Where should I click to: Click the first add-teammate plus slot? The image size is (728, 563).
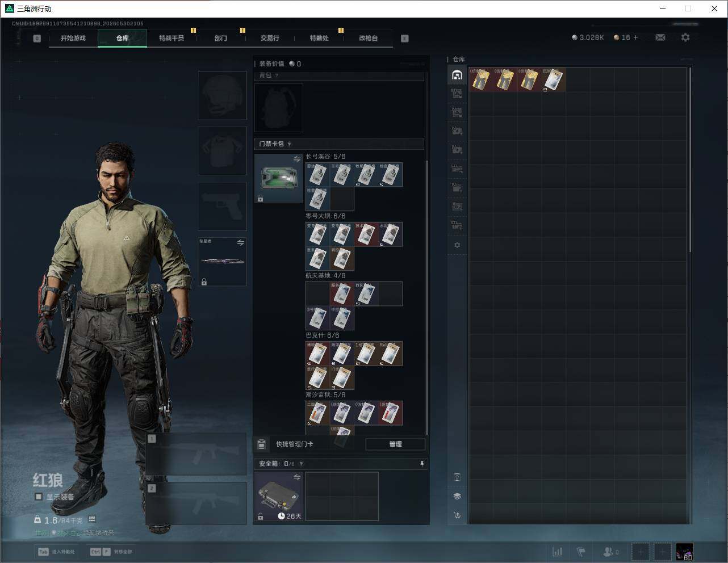(640, 552)
